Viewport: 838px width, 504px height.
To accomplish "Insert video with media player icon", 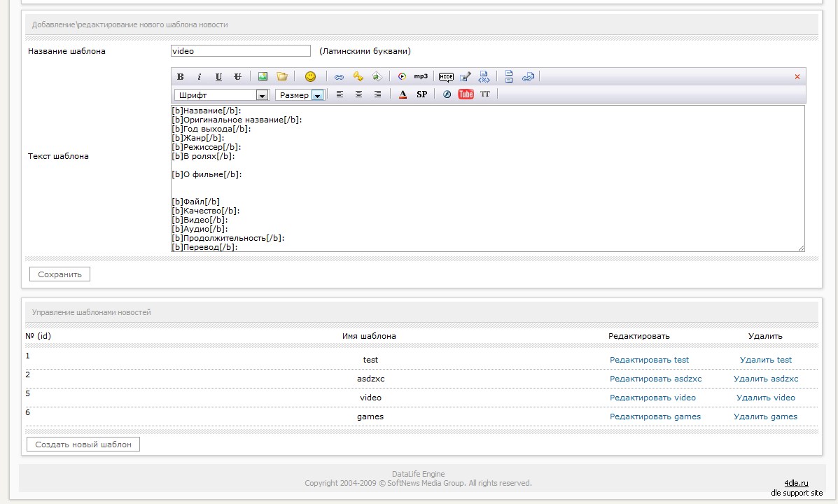I will 402,77.
